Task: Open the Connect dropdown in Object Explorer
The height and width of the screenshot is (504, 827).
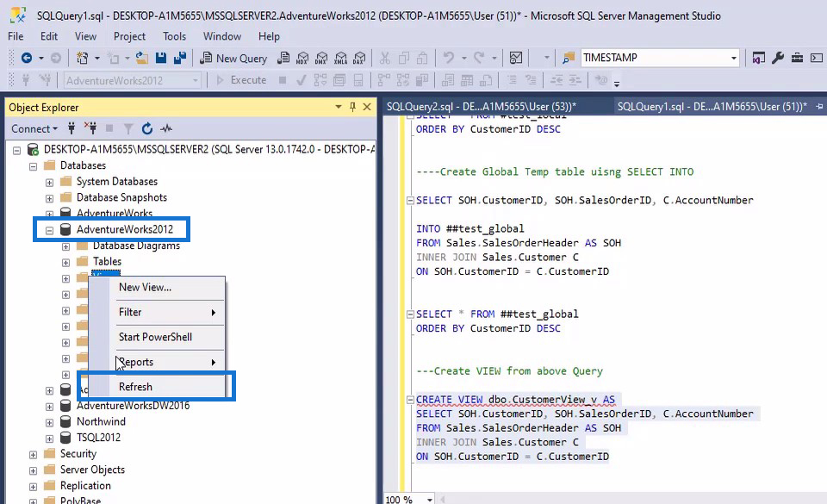Action: [34, 128]
